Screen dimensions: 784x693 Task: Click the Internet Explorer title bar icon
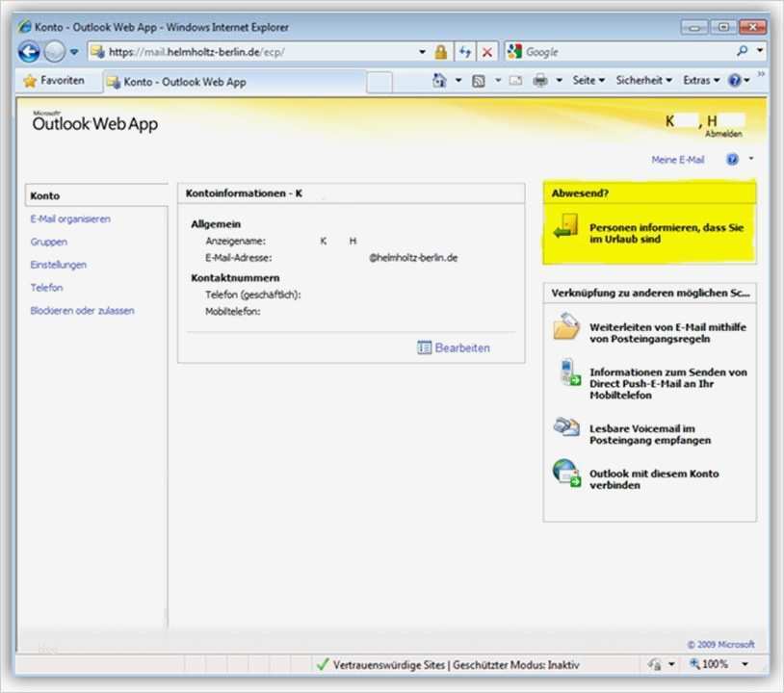(24, 27)
